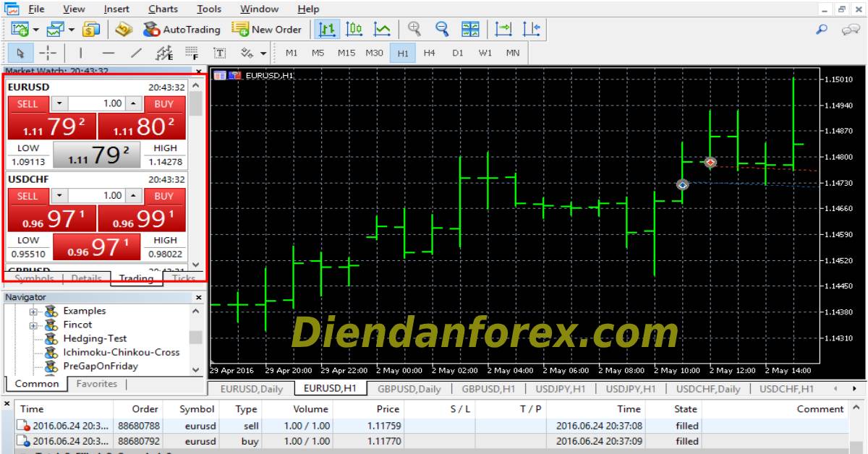Switch chart to bar chart mode
The height and width of the screenshot is (454, 868).
click(x=328, y=30)
